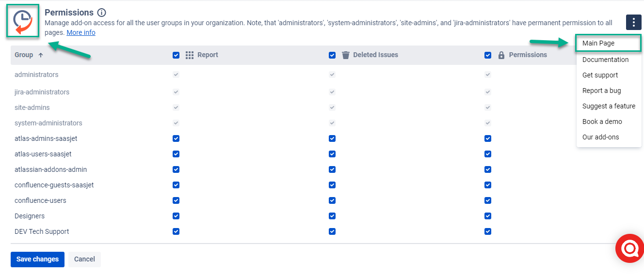Sort by Group column arrow
644x275 pixels.
[41, 55]
